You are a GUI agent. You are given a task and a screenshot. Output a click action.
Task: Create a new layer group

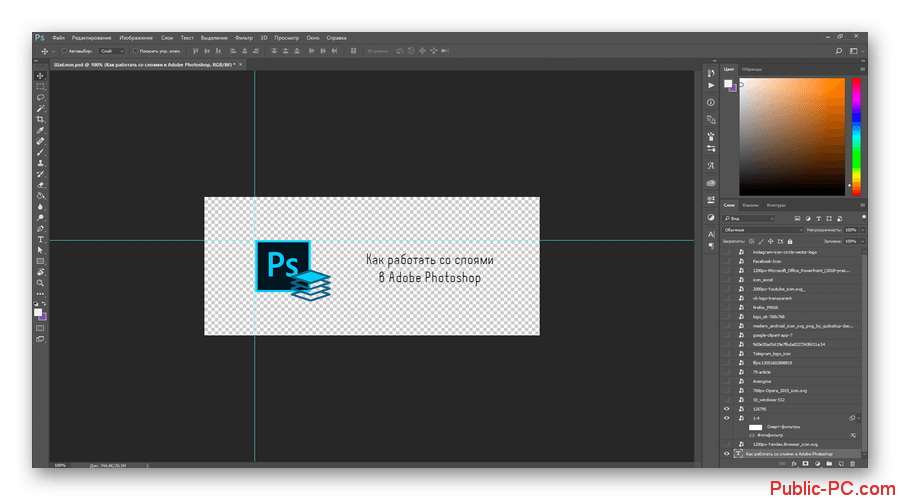point(829,464)
